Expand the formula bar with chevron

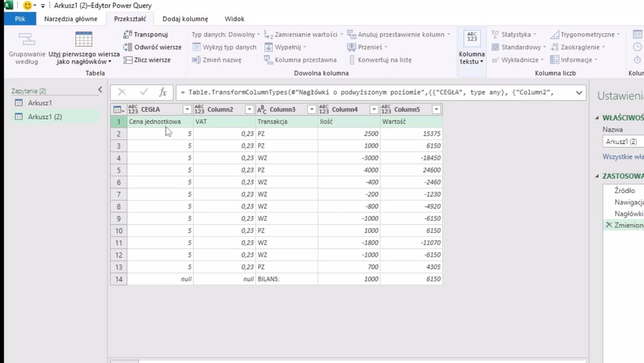pos(579,93)
